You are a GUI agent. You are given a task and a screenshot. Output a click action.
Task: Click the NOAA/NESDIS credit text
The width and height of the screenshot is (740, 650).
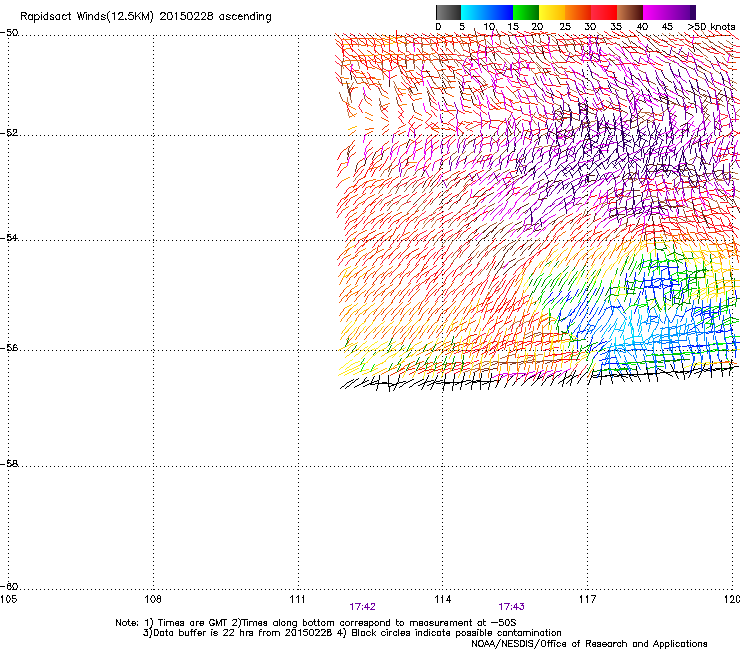589,644
